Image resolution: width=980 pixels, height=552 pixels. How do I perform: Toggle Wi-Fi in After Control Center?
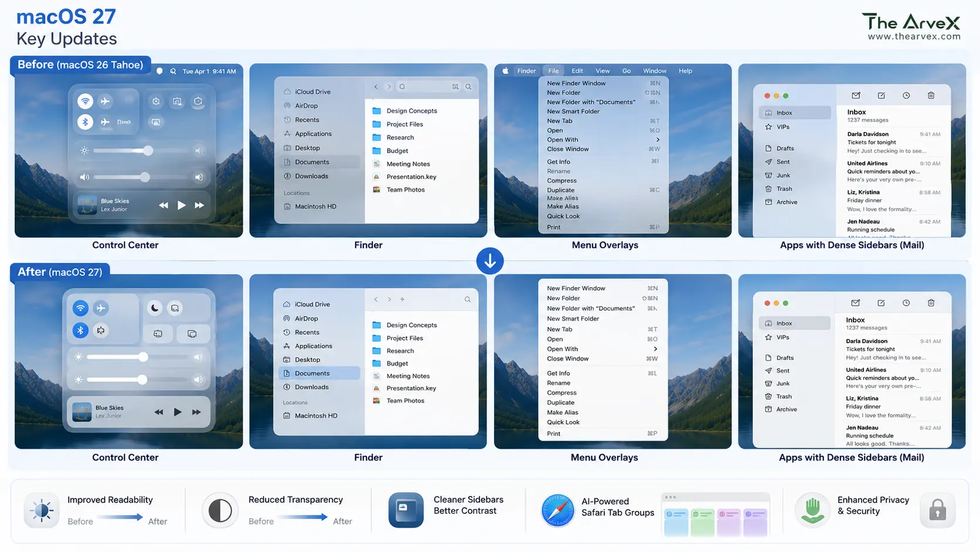click(80, 308)
